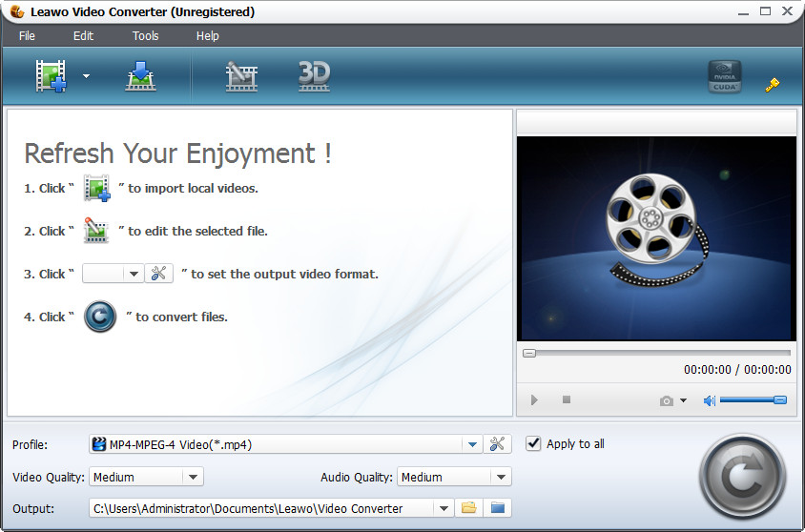The height and width of the screenshot is (532, 805).
Task: Open the Tools menu
Action: tap(145, 36)
